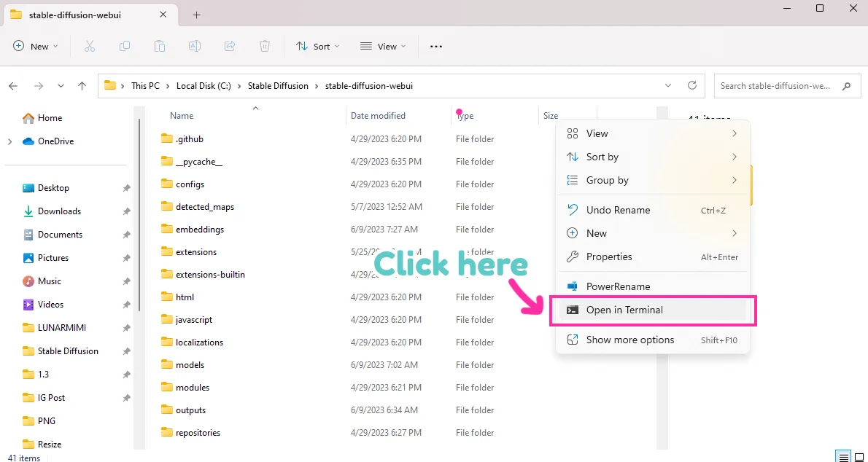Expand the Sort by submenu
The width and height of the screenshot is (868, 462).
point(653,157)
